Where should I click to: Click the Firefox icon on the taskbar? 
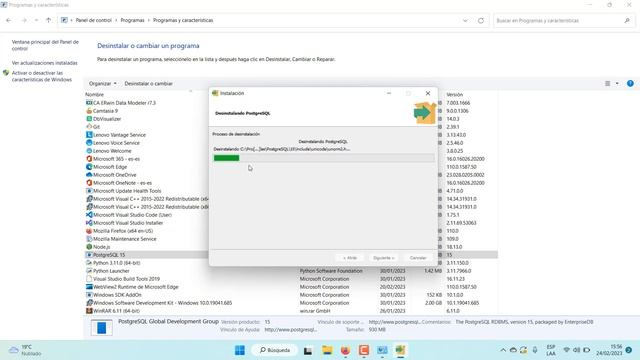(x=345, y=350)
